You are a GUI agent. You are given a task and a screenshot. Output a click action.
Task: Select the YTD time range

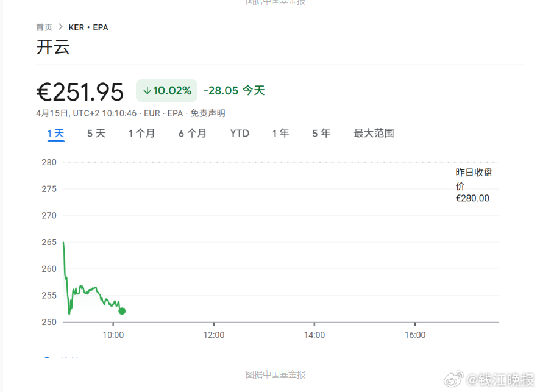[240, 133]
